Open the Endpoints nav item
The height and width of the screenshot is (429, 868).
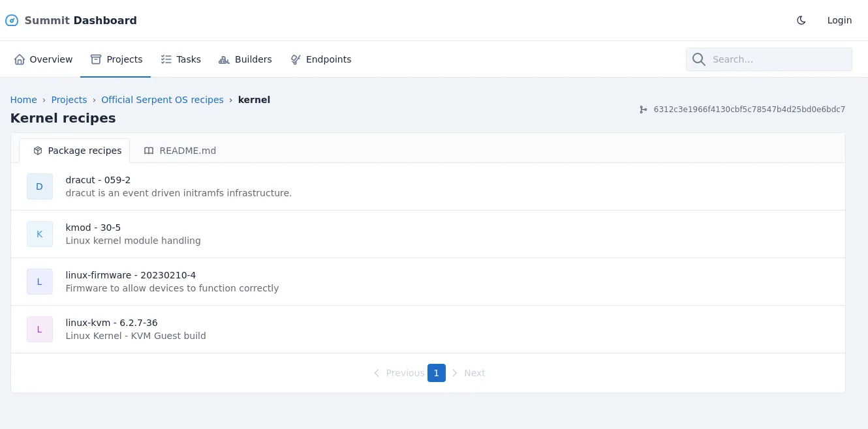tap(320, 59)
